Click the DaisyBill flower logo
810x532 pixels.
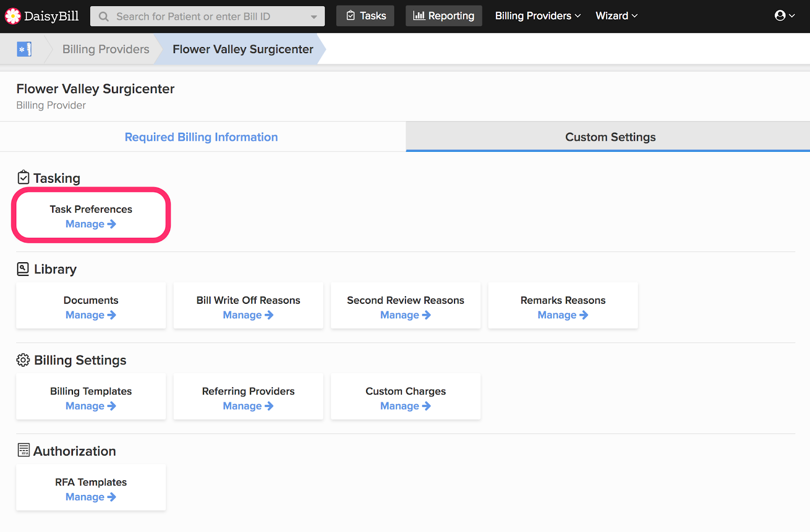click(13, 16)
